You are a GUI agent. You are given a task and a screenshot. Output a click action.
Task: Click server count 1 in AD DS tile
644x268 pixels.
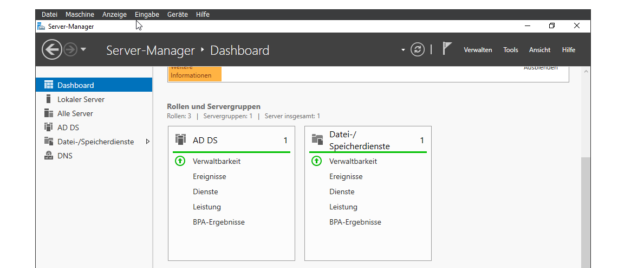click(x=285, y=141)
